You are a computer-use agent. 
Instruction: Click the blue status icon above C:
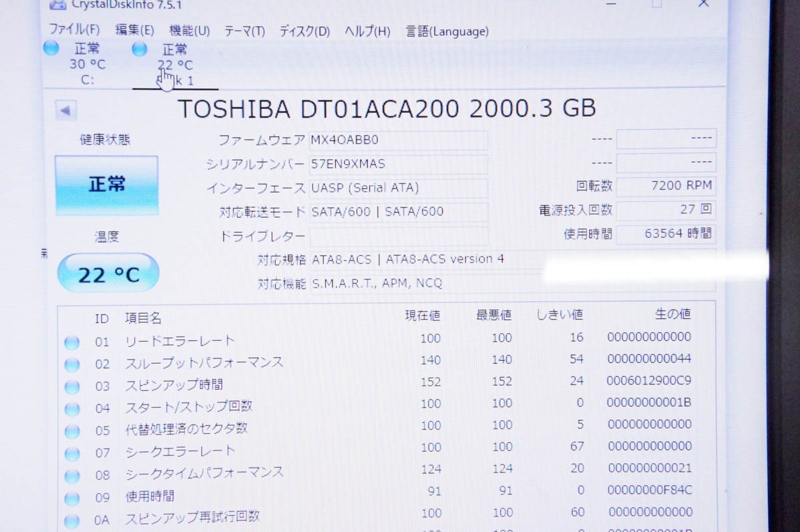[51, 48]
